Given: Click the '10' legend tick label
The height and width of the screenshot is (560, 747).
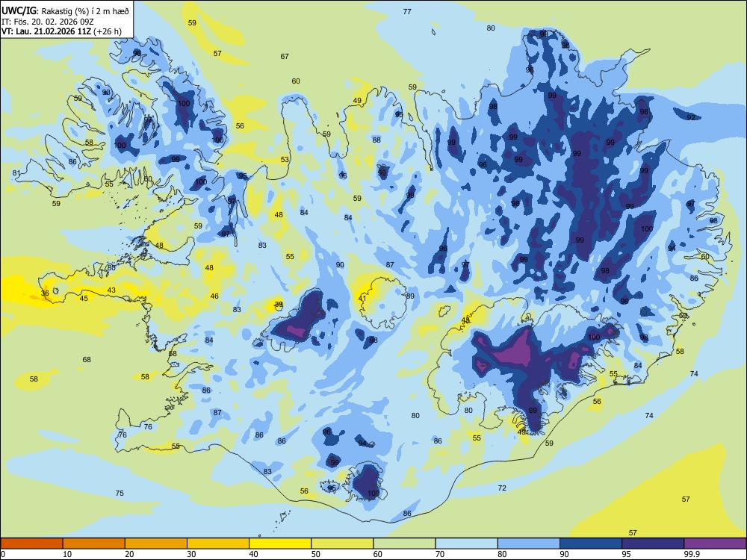Looking at the screenshot, I should [x=67, y=554].
